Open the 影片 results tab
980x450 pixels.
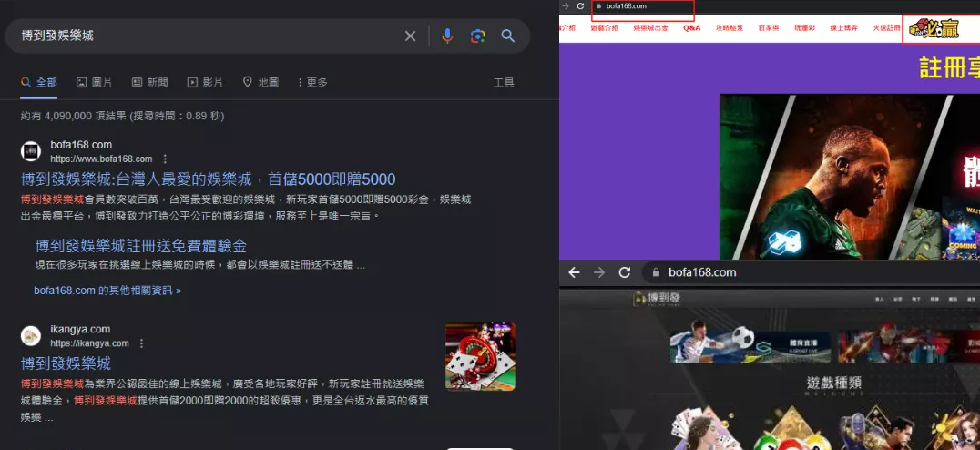tap(205, 82)
